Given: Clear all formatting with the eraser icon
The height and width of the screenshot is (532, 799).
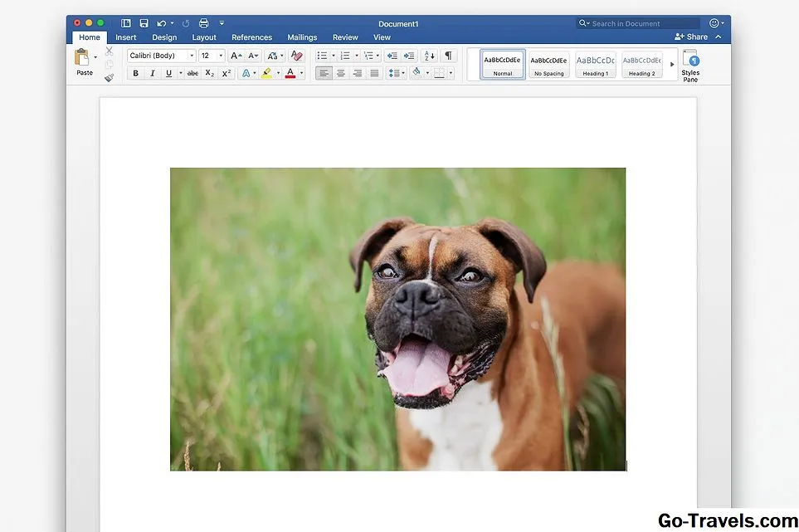Looking at the screenshot, I should (x=296, y=56).
